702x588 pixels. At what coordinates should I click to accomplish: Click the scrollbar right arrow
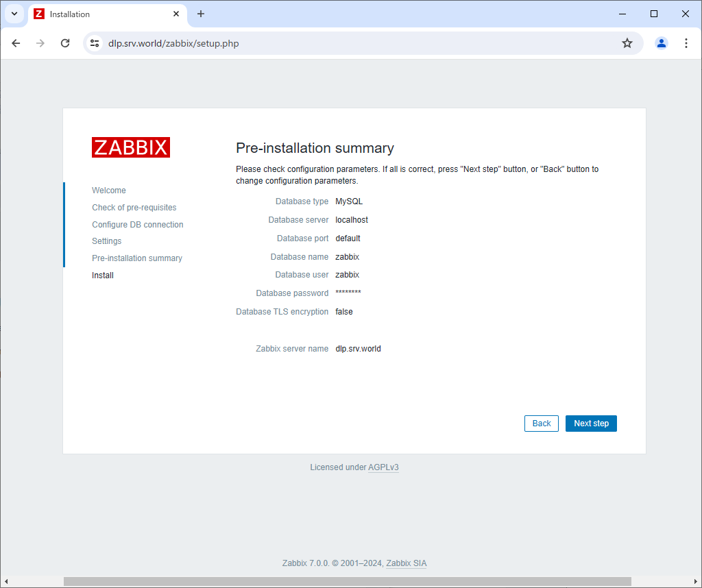696,581
